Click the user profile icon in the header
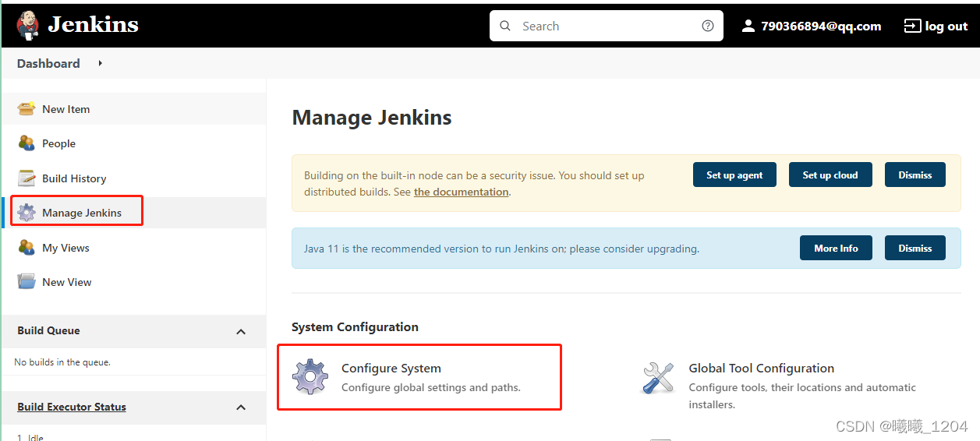 (748, 26)
